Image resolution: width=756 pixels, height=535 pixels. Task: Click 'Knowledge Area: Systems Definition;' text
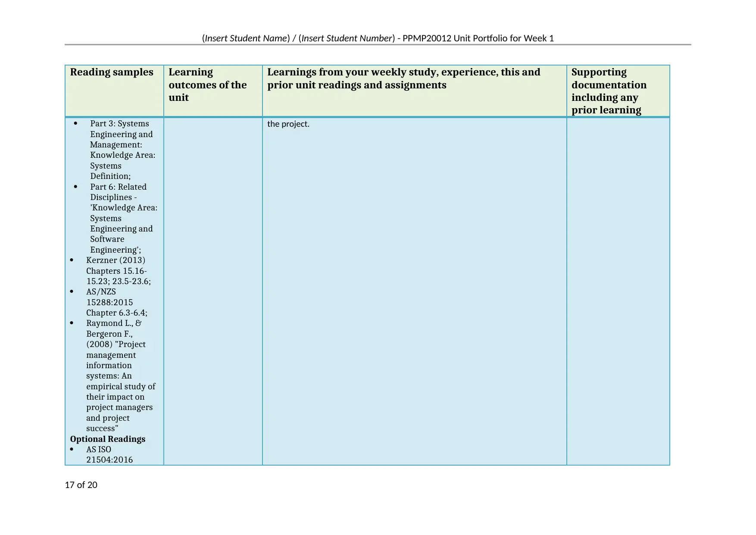[x=122, y=166]
